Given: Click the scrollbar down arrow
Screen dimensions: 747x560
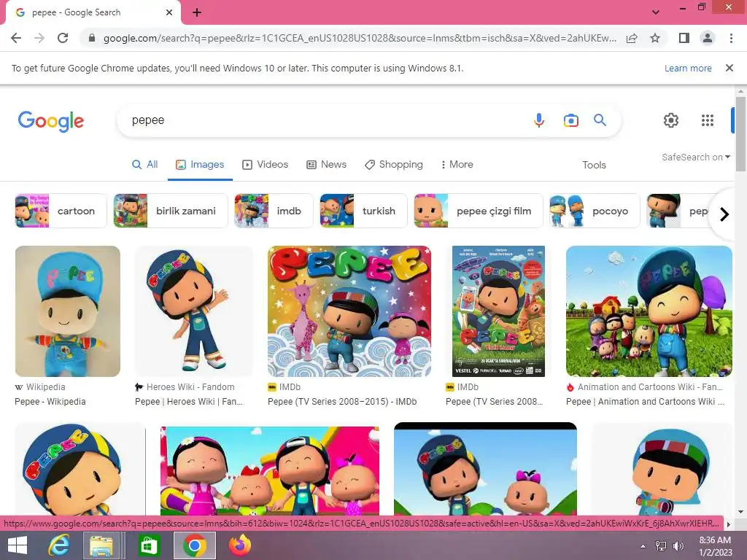Looking at the screenshot, I should point(740,512).
